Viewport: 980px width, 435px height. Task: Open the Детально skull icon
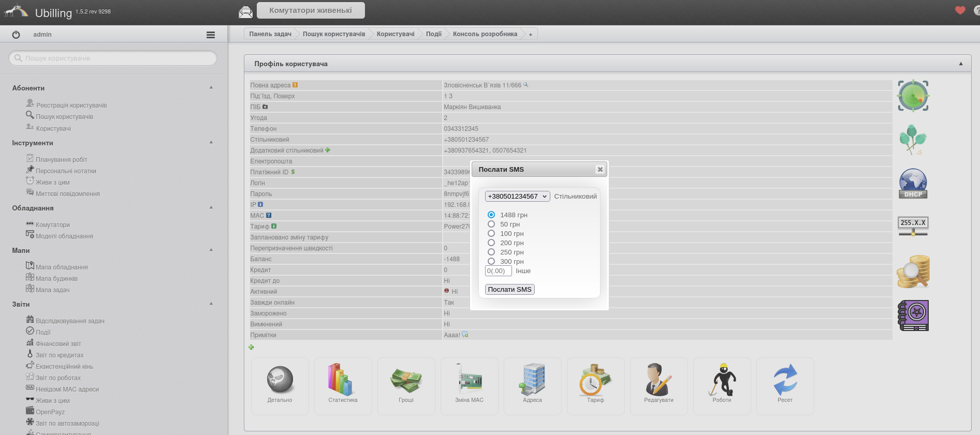coord(280,381)
